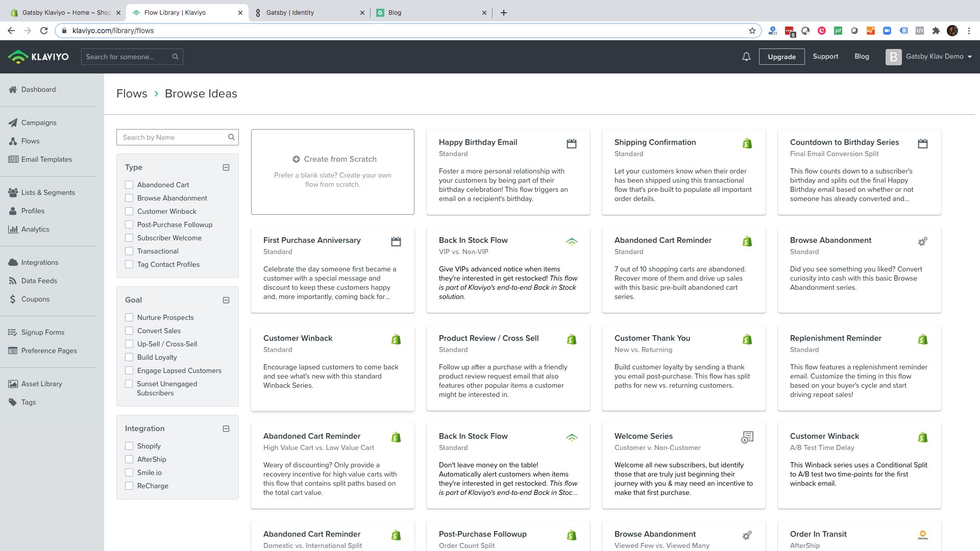Screen dimensions: 980x551
Task: Open Signup Forms in the sidebar
Action: [43, 332]
